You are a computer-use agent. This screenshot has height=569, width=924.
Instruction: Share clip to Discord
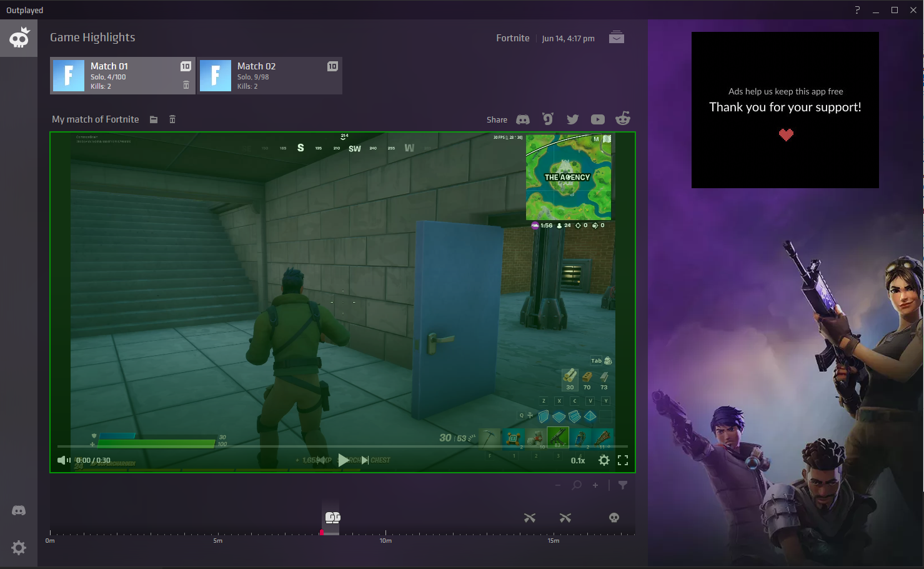tap(523, 119)
